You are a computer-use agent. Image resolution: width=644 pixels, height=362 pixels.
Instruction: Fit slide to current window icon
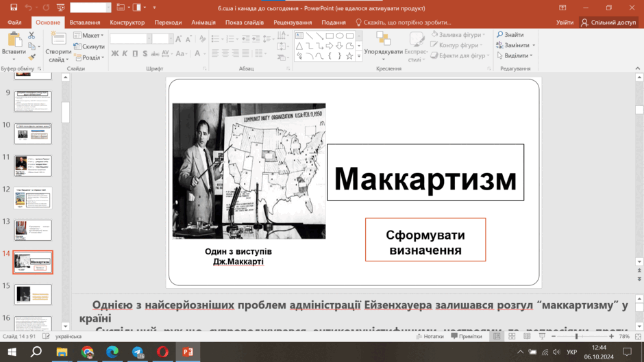coord(638,336)
